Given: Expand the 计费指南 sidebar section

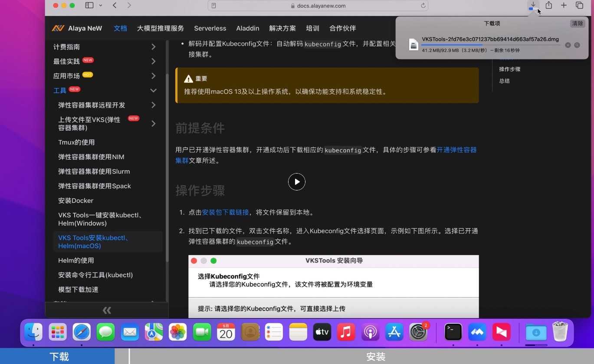Looking at the screenshot, I should point(153,46).
